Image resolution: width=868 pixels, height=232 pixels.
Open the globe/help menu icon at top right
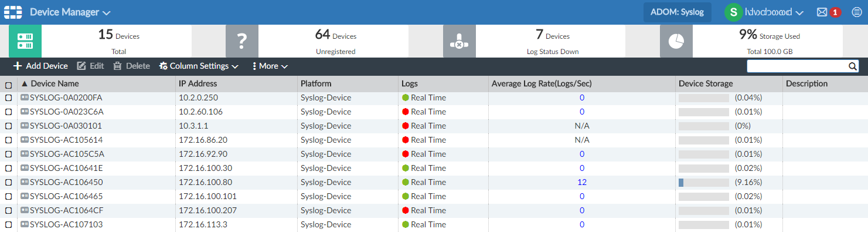[x=856, y=12]
